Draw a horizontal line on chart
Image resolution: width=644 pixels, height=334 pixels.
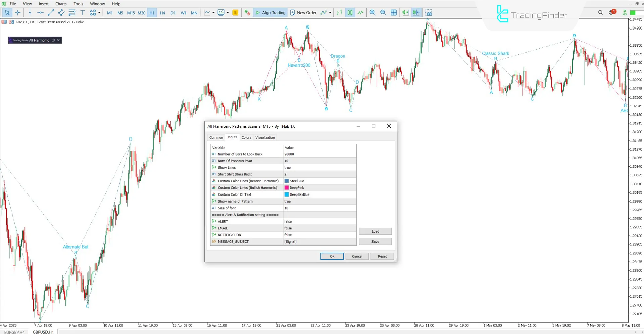coord(40,13)
